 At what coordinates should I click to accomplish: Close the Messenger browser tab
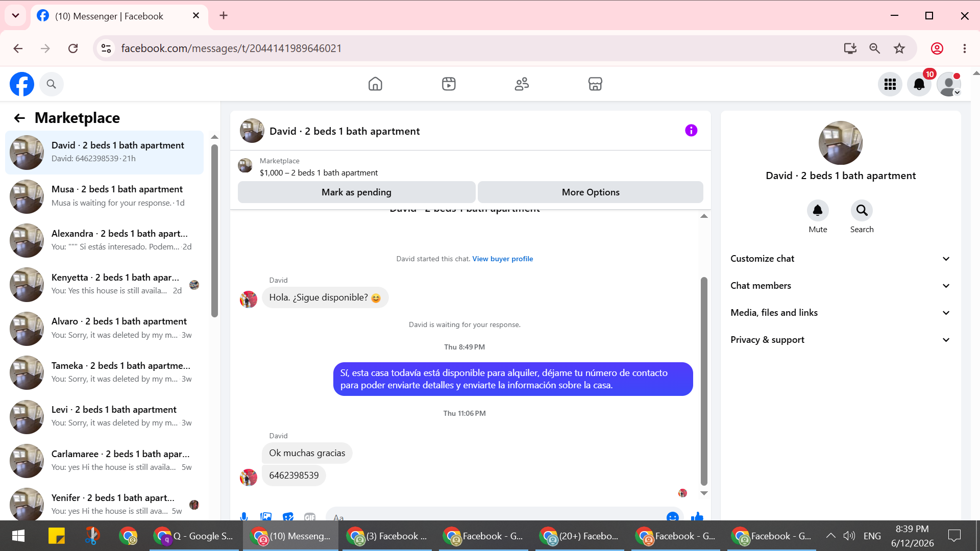click(196, 16)
